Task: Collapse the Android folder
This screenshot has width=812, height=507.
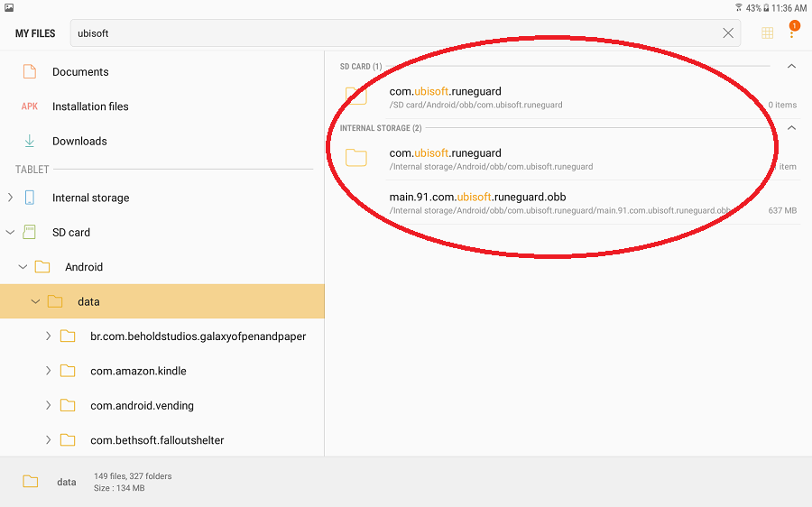Action: tap(23, 267)
